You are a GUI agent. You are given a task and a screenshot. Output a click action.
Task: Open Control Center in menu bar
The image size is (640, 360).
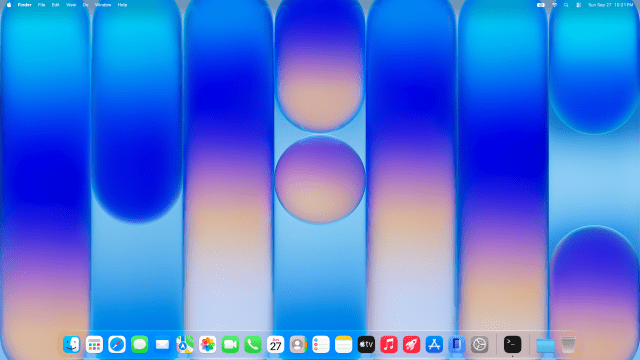point(578,5)
